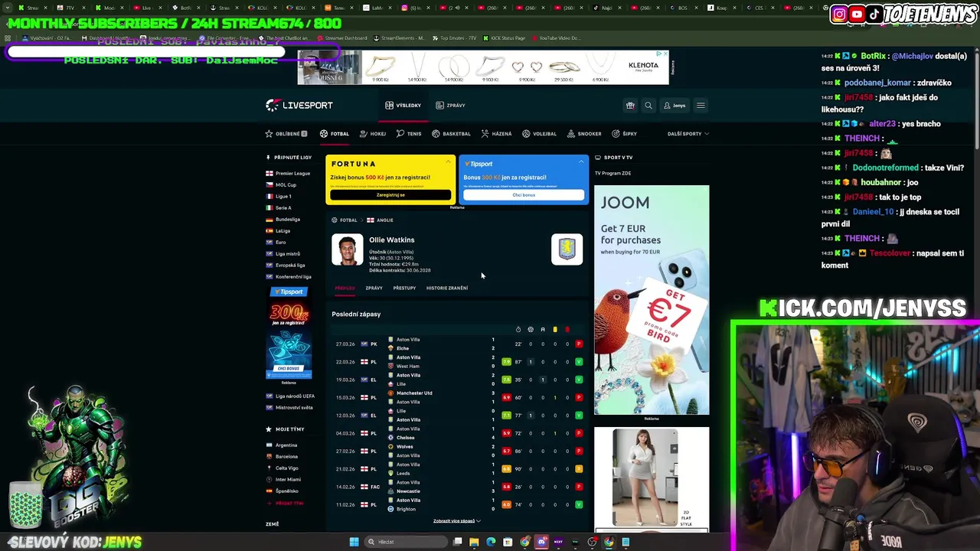Click Přidat tým plus link
This screenshot has width=980, height=551.
point(285,504)
